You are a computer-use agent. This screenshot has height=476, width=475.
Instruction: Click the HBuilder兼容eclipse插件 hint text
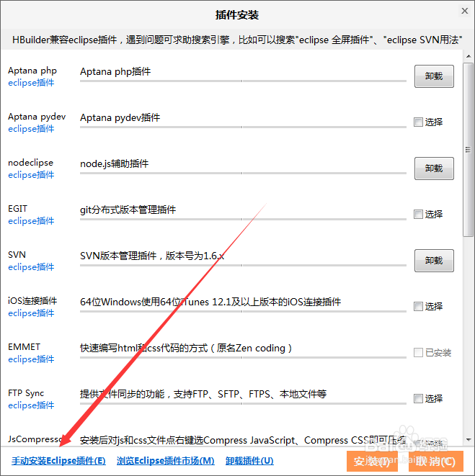coord(237,40)
